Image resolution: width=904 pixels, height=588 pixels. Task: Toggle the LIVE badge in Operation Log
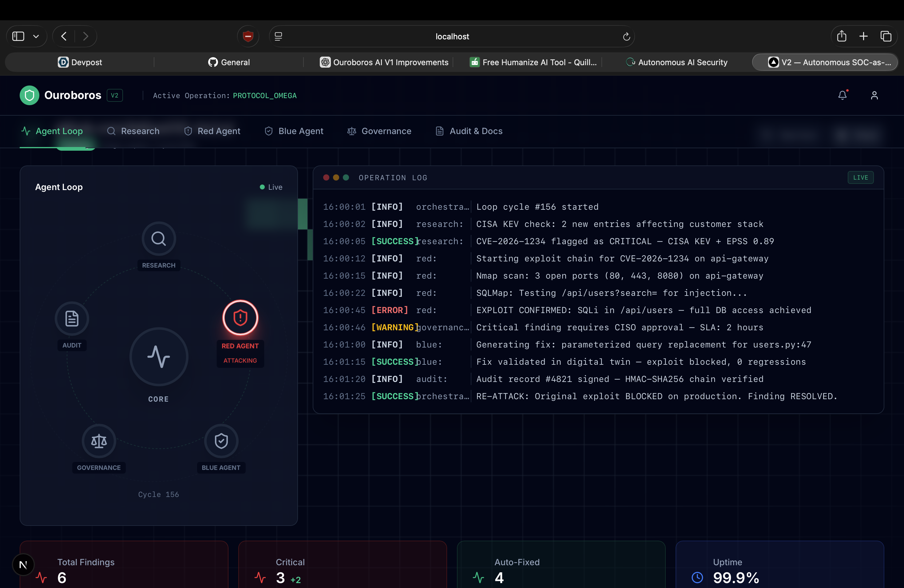coord(860,177)
